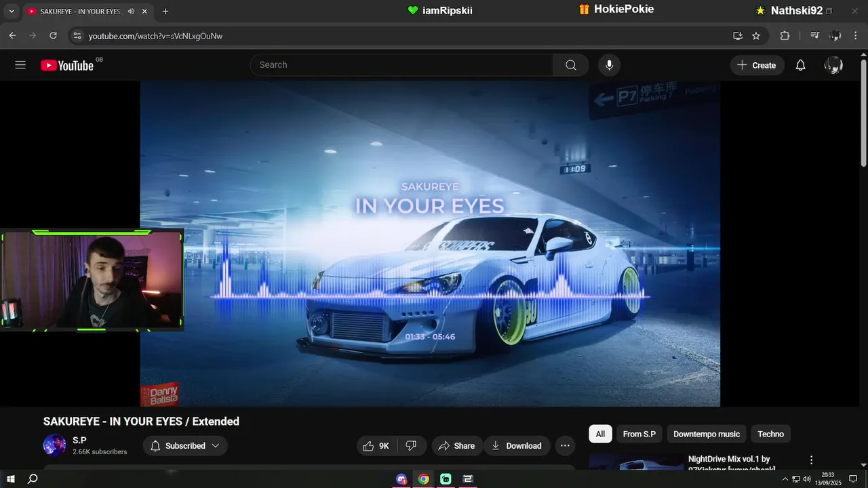Share the video
Screen dimensions: 868x488
tap(457, 445)
